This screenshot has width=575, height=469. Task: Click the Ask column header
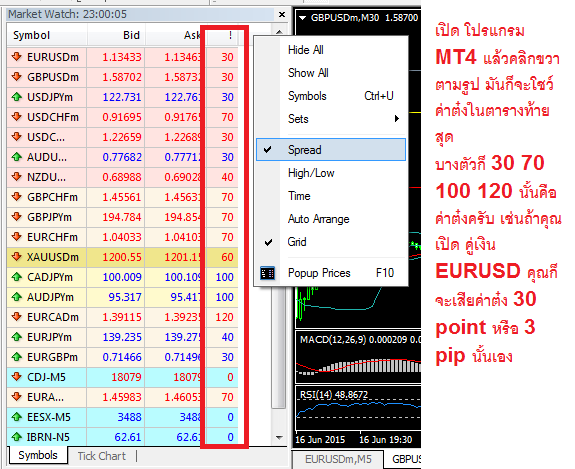pyautogui.click(x=176, y=35)
